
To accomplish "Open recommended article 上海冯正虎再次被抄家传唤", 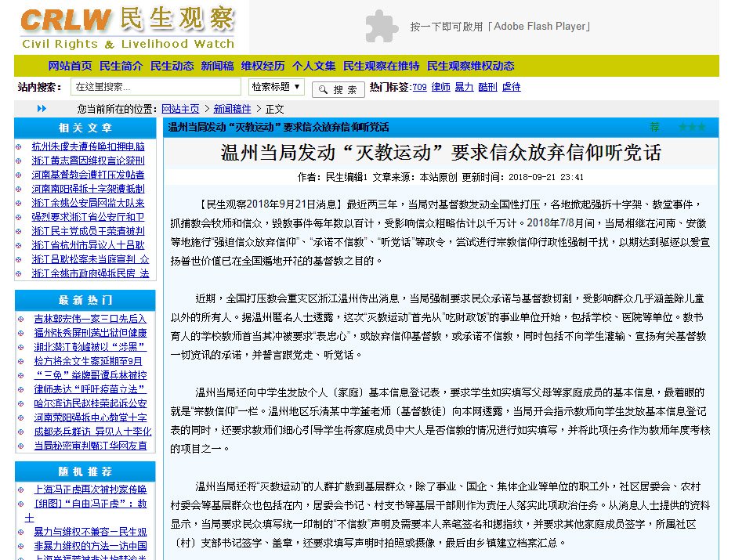I will point(90,490).
